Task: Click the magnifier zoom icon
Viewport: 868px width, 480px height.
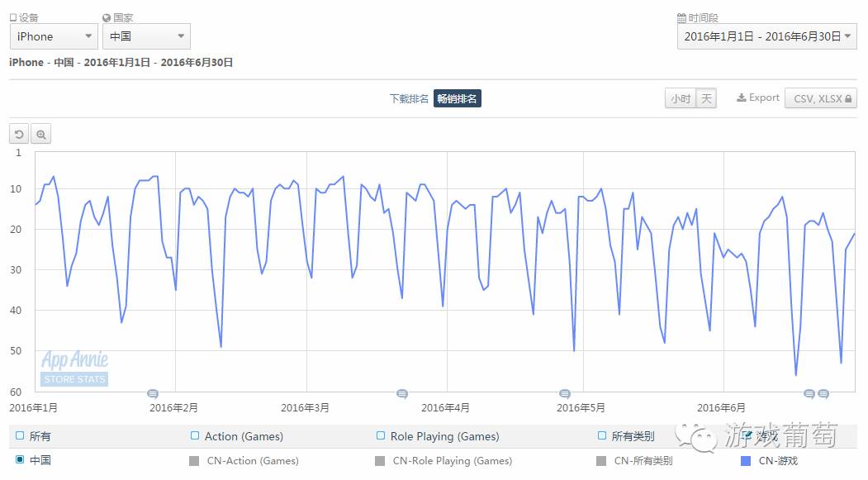Action: coord(41,134)
